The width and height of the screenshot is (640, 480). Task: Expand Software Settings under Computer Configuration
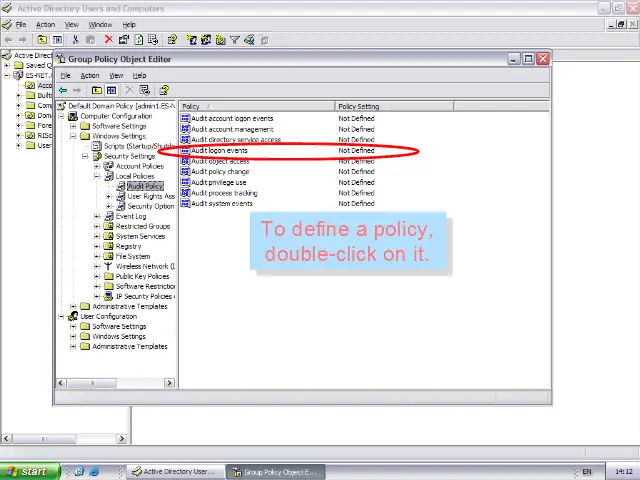73,126
